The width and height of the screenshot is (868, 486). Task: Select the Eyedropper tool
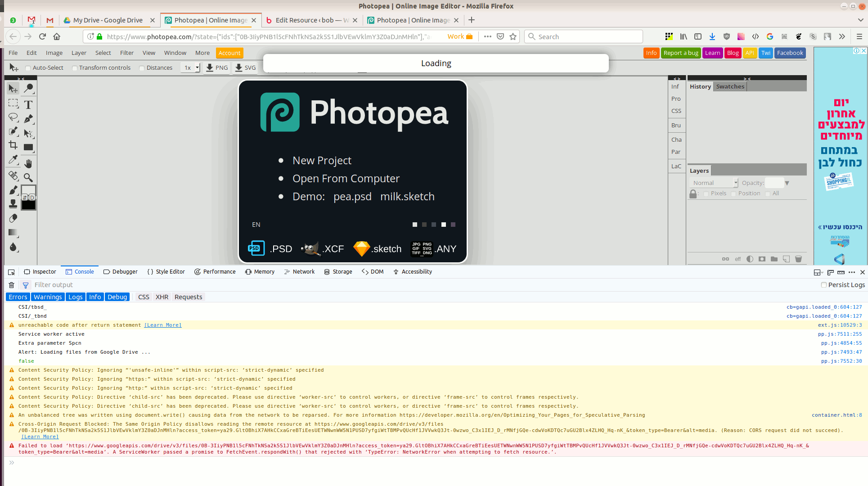point(13,160)
